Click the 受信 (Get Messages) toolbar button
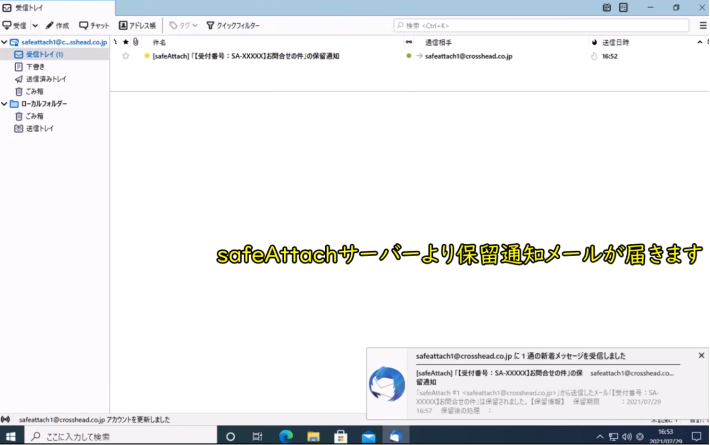The image size is (710, 445). (x=14, y=25)
